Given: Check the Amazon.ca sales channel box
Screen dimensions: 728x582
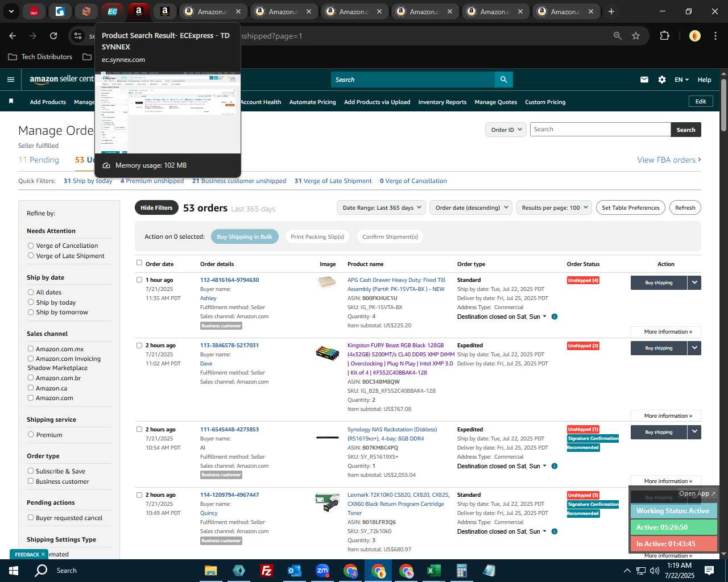Looking at the screenshot, I should (31, 388).
